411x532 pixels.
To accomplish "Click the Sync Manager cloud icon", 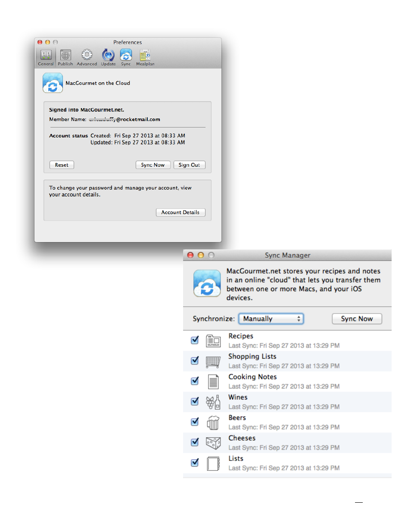I will point(207,283).
